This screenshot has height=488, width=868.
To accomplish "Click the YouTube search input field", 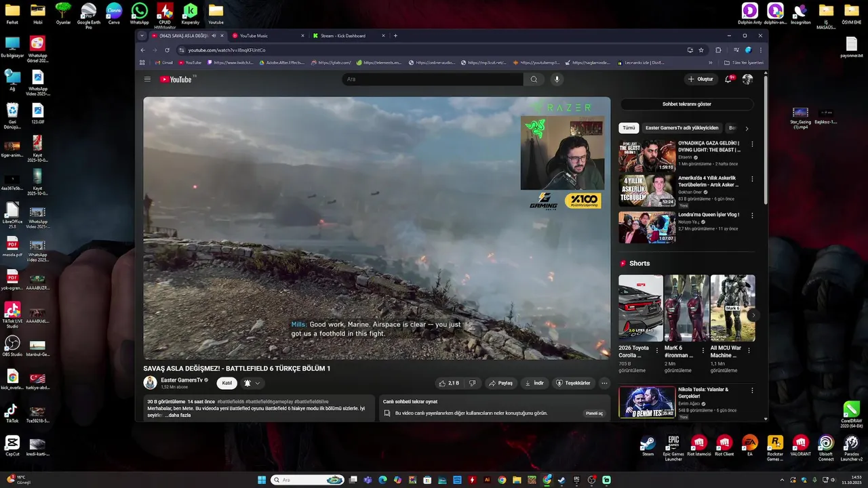I will (433, 79).
